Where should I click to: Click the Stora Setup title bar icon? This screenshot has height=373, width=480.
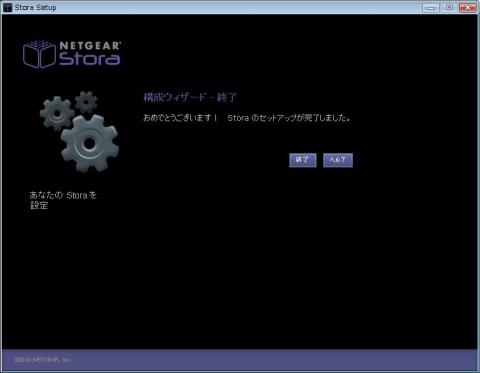[7, 8]
